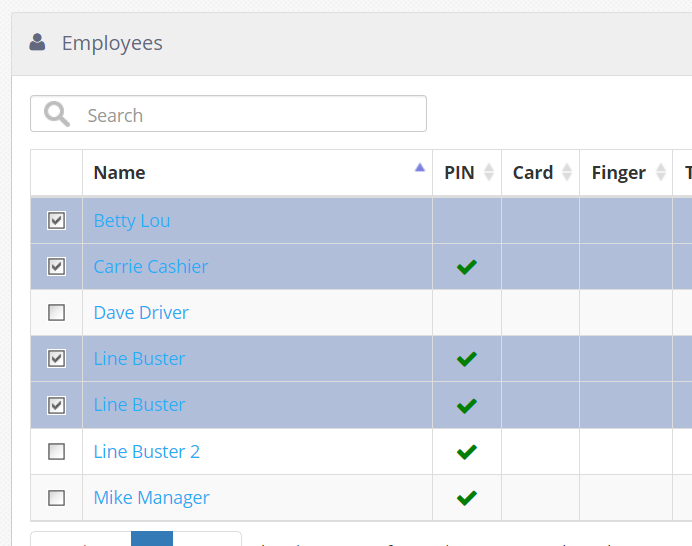Screen dimensions: 692x546
Task: Open the Mike Manager employee link
Action: (151, 498)
